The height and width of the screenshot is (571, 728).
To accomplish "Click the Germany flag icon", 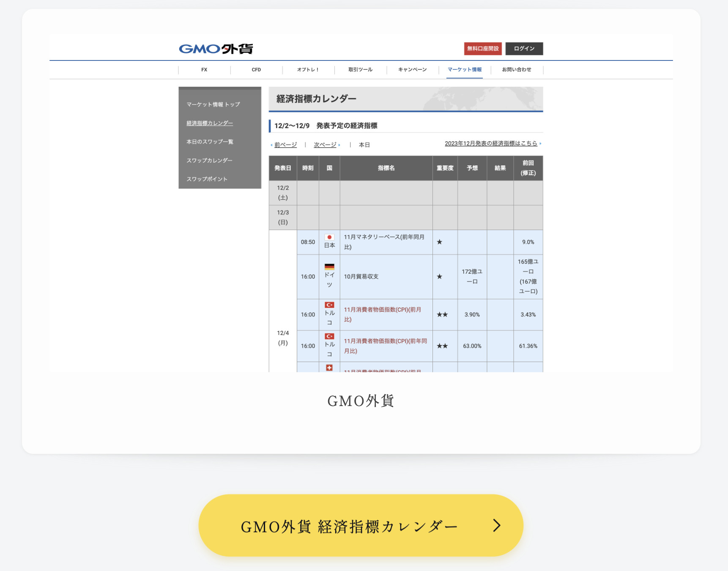I will (x=329, y=266).
